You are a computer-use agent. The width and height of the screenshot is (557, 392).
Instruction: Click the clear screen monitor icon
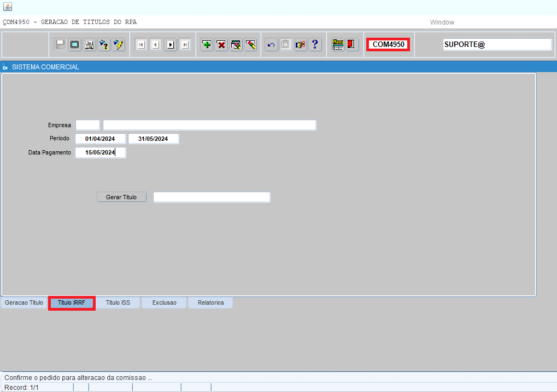[x=75, y=45]
